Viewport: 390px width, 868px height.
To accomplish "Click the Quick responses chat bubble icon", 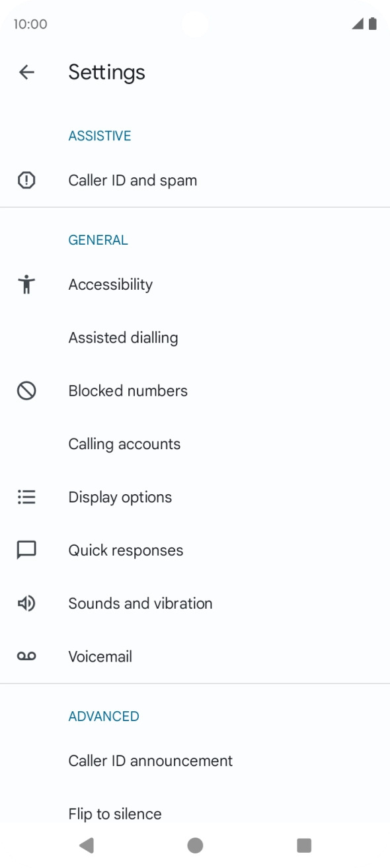I will pyautogui.click(x=26, y=550).
